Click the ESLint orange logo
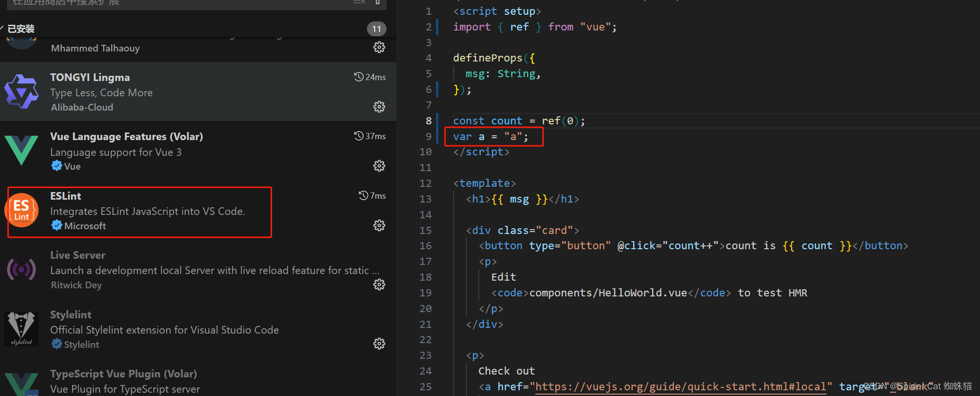 coord(21,210)
